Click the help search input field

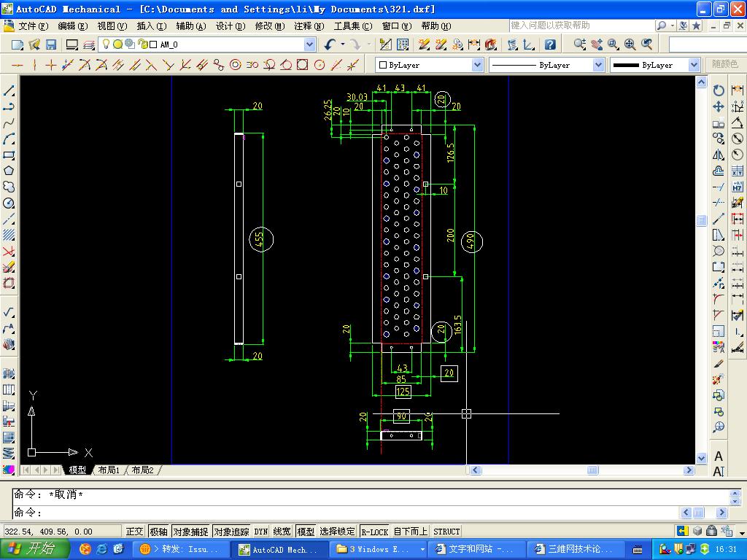click(581, 26)
